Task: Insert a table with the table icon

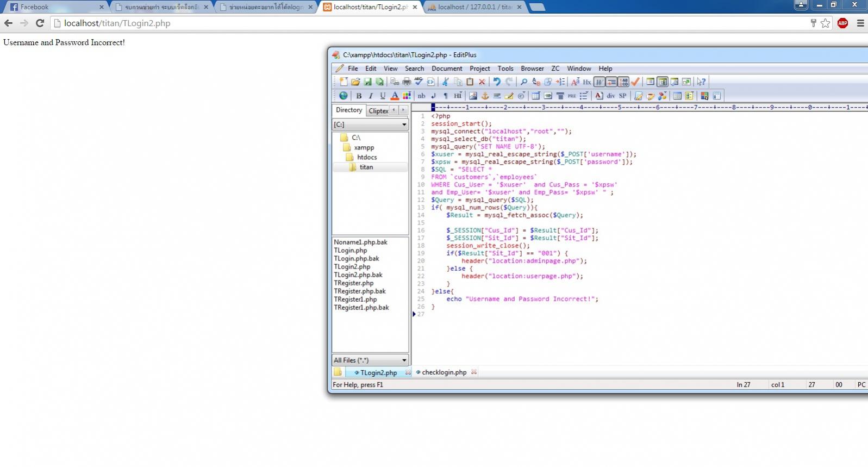Action: 535,96
